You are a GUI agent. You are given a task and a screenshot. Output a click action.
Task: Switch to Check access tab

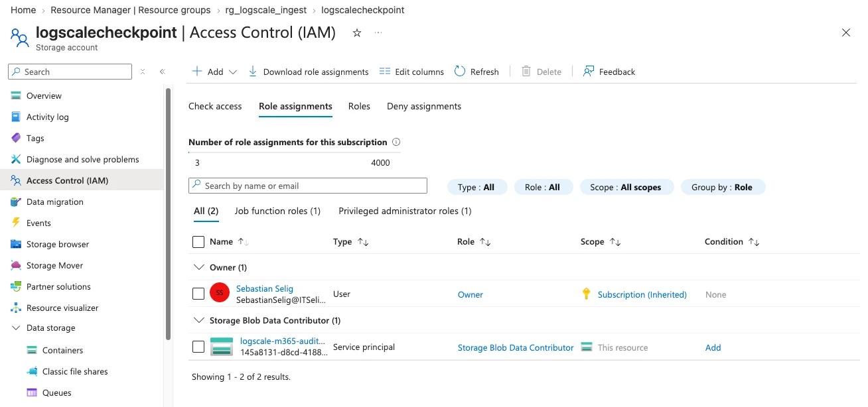click(x=215, y=106)
